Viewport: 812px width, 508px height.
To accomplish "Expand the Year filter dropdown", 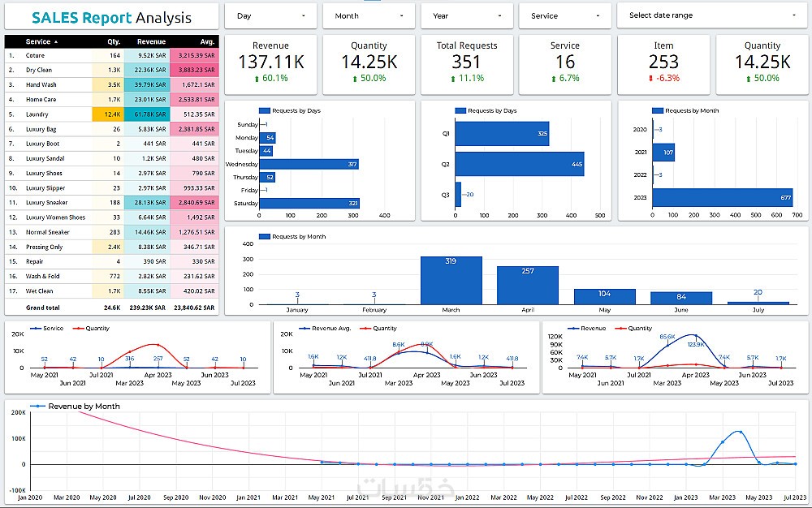I will [467, 16].
